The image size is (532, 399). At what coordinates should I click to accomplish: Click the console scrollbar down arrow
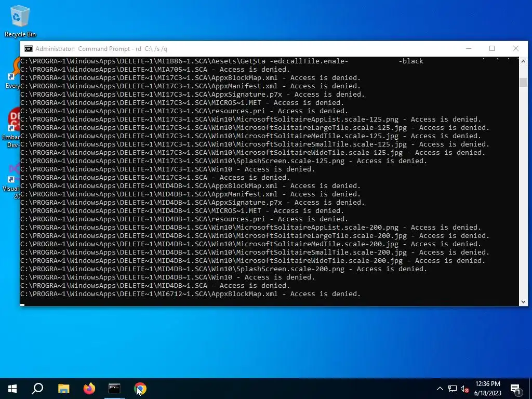(x=523, y=302)
